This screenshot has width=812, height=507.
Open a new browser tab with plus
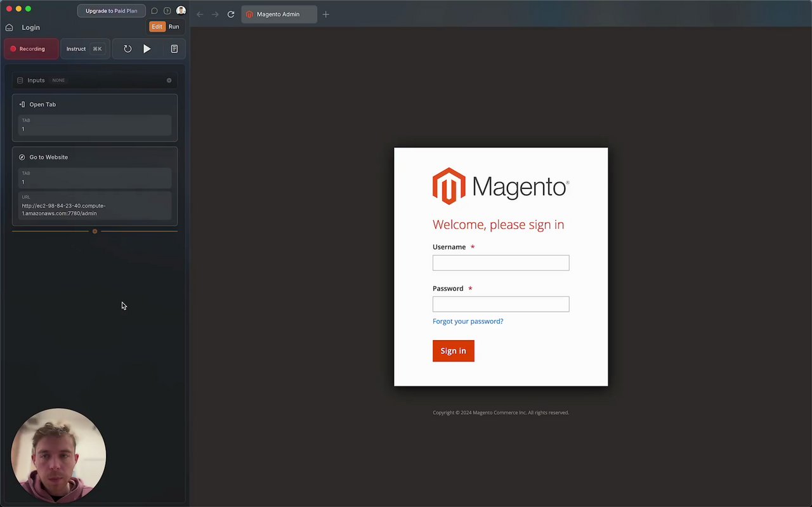click(325, 14)
